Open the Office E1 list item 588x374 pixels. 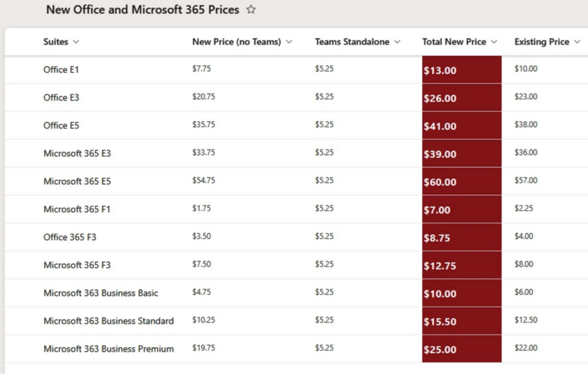pos(61,70)
